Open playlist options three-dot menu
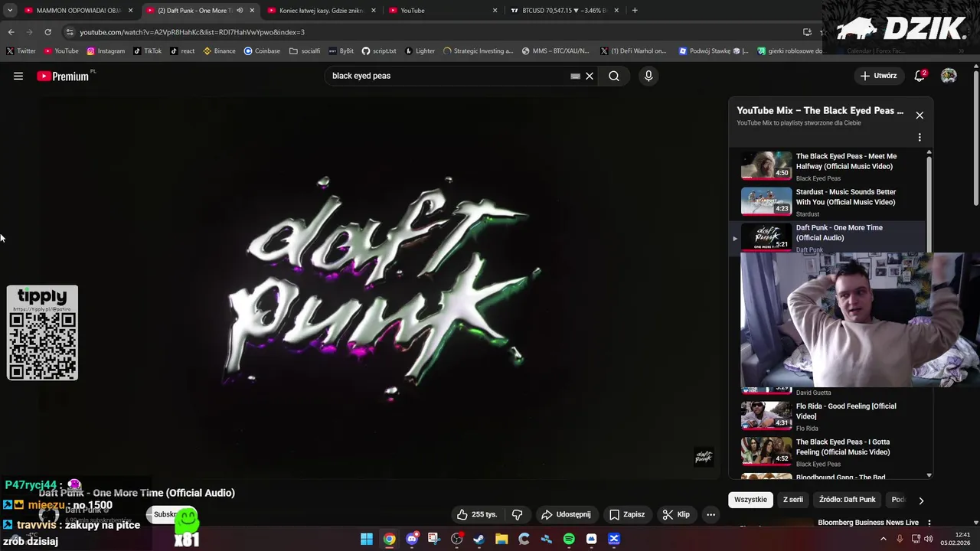Viewport: 980px width, 551px height. pyautogui.click(x=920, y=138)
